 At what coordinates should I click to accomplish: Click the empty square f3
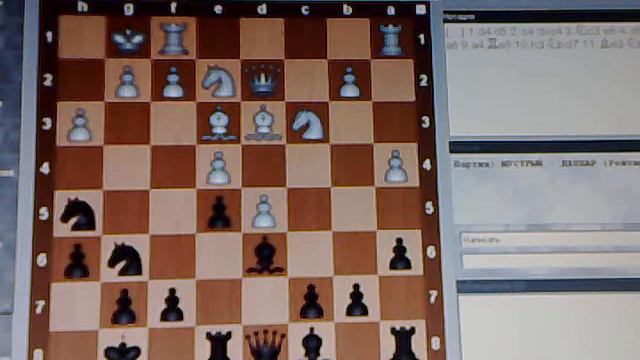coord(173,123)
